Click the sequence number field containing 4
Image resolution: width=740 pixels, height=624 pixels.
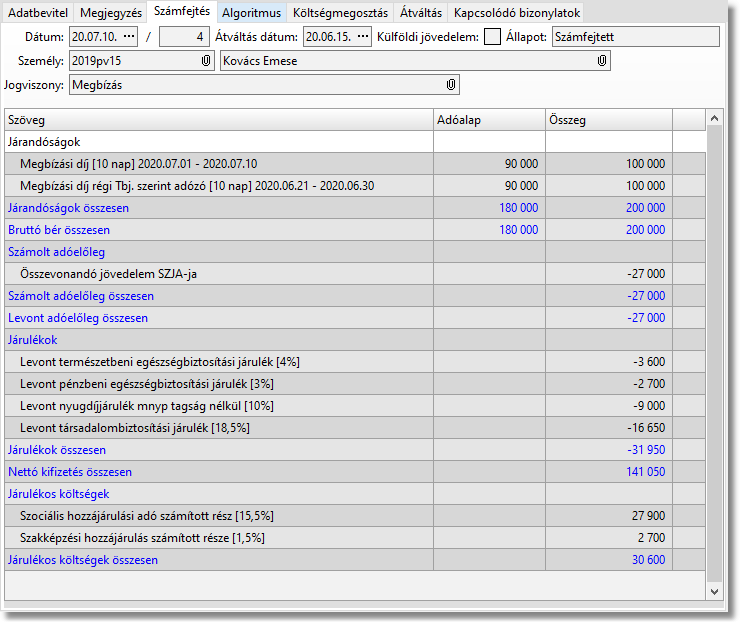click(184, 37)
